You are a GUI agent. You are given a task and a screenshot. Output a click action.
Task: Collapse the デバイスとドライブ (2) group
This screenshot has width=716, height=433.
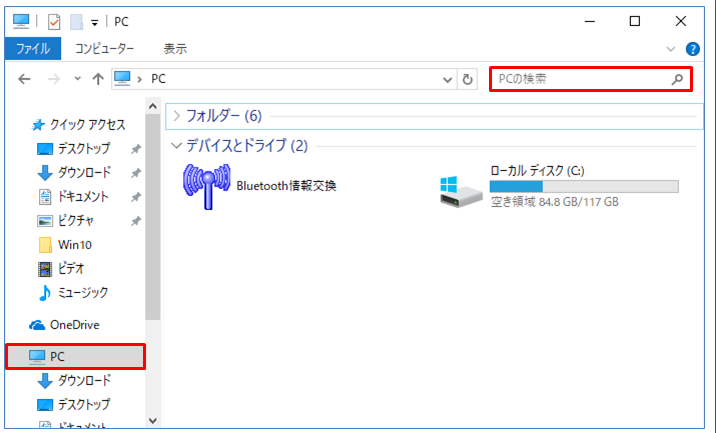click(176, 146)
